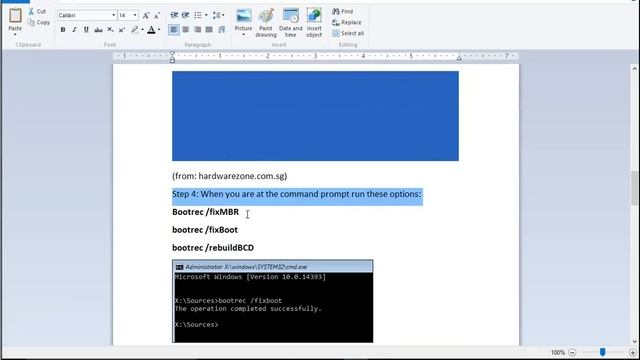Click the 'bootrec /rebuildBCD' line
This screenshot has width=640, height=360.
pyautogui.click(x=213, y=248)
